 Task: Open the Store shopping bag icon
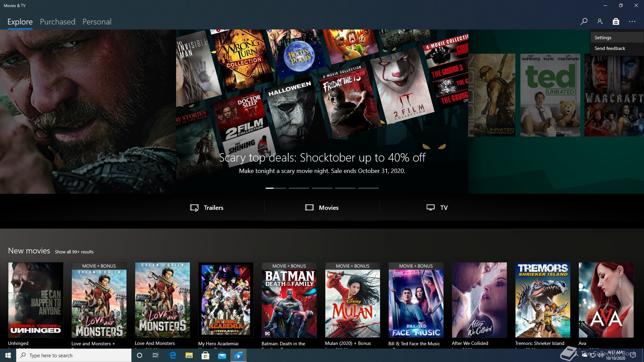point(616,21)
